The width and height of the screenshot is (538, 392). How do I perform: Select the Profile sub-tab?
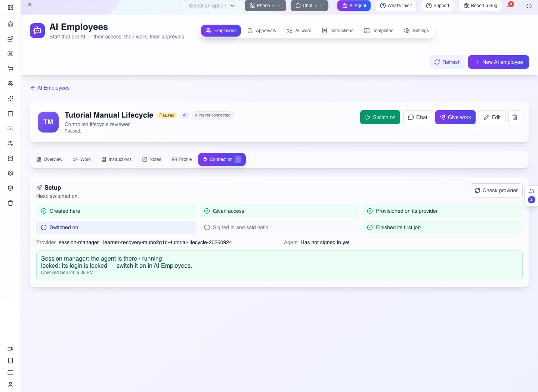(182, 159)
